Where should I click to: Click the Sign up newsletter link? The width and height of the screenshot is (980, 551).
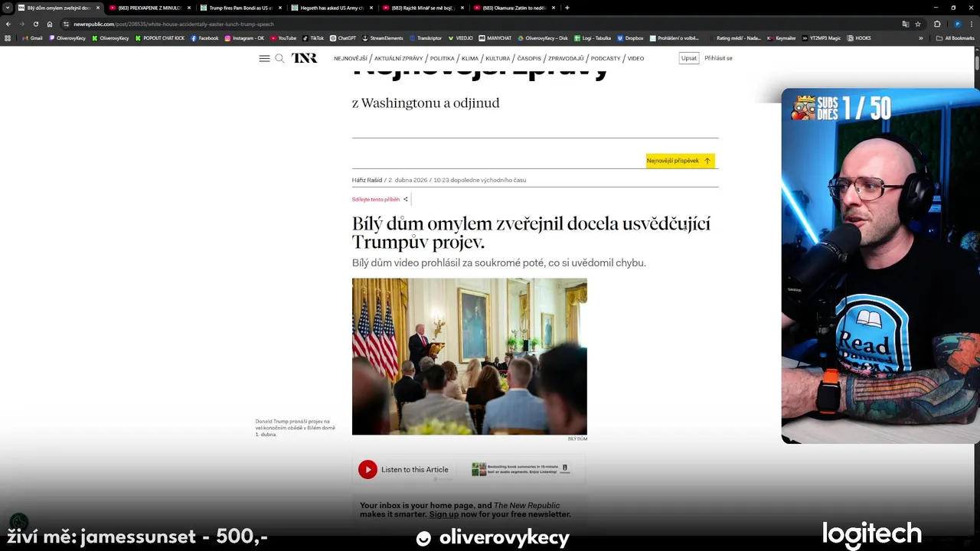point(444,514)
